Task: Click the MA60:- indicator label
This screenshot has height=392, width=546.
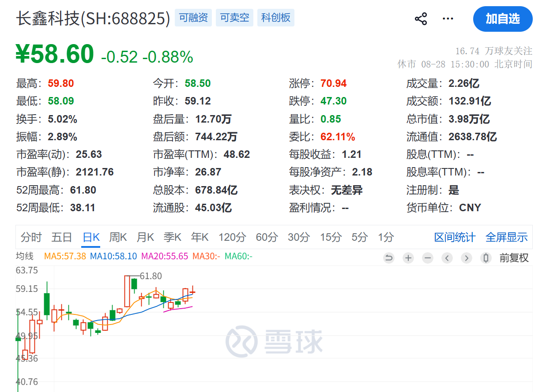Action: click(x=238, y=256)
